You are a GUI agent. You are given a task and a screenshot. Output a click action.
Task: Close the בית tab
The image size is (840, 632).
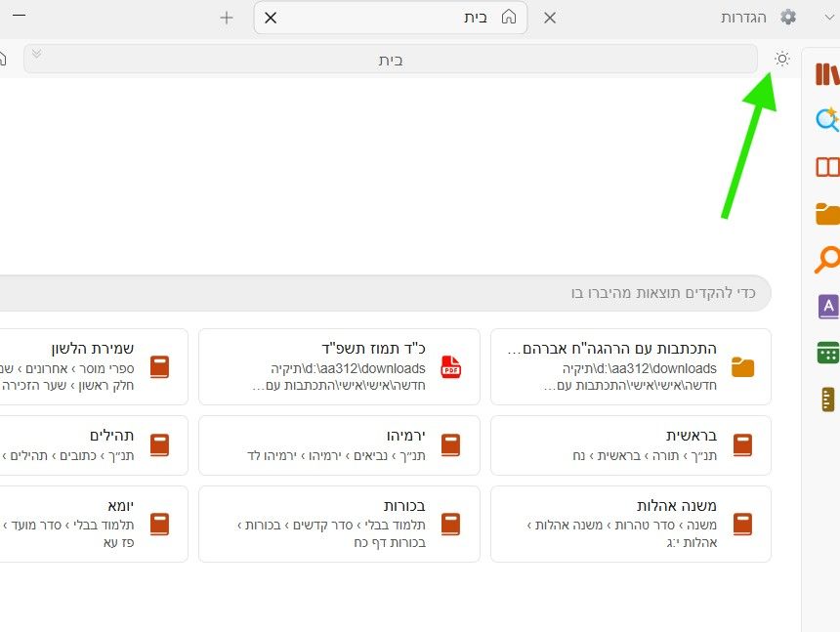point(271,19)
